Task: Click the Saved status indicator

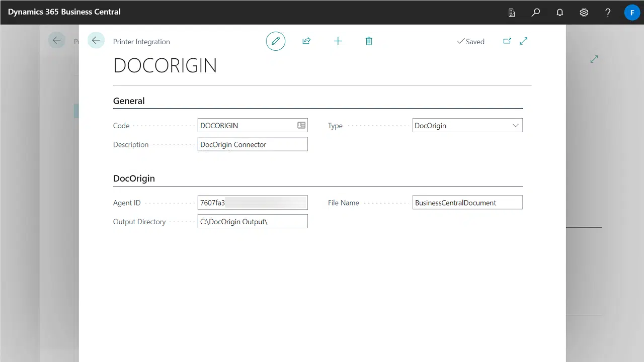Action: point(471,41)
